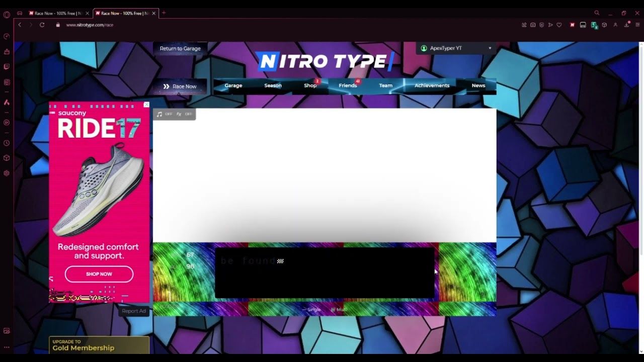Screen dimensions: 644x362
Task: Open the Nitro Type extension icon
Action: point(572,25)
